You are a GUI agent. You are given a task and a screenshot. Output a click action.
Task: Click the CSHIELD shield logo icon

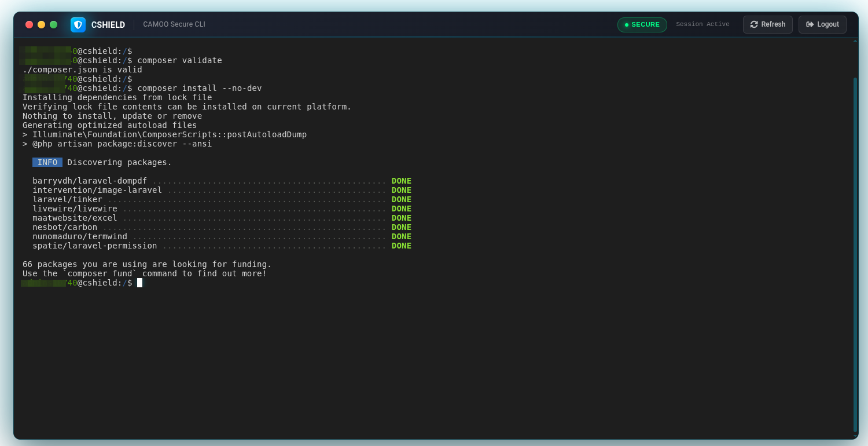(x=78, y=24)
